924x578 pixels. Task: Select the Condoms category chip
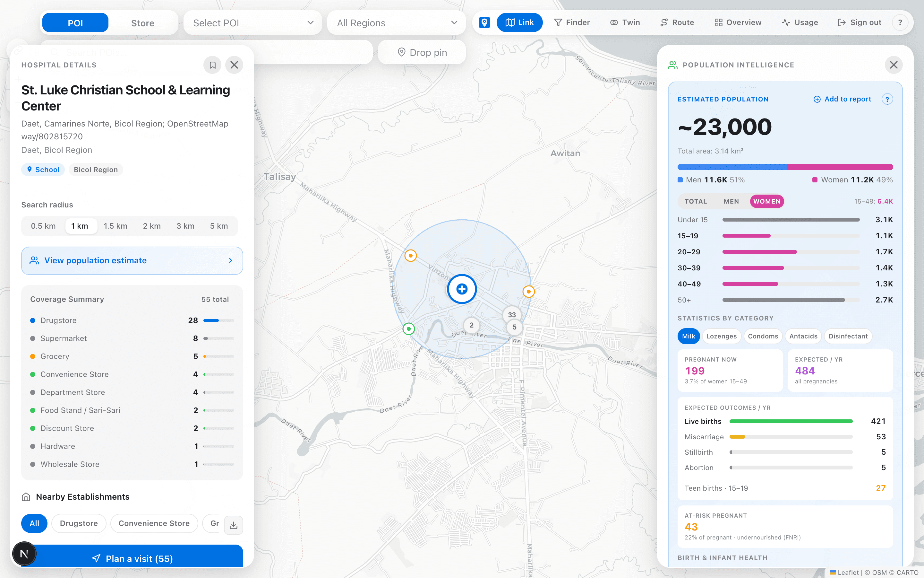[x=763, y=337]
